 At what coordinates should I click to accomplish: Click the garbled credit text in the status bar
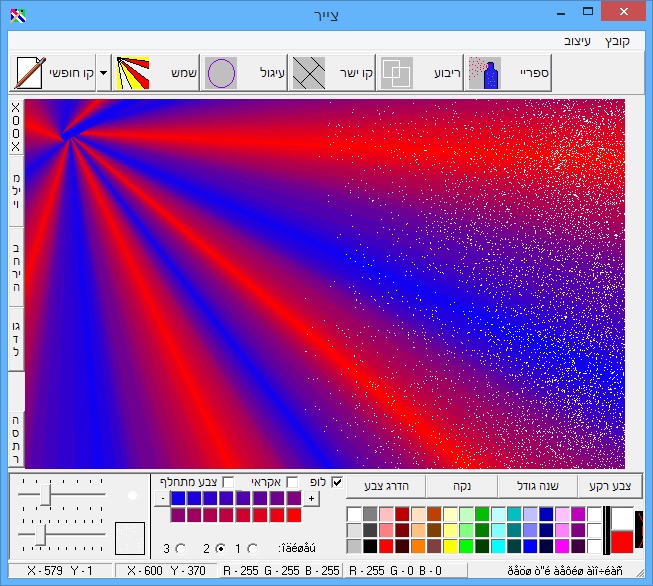coord(565,571)
